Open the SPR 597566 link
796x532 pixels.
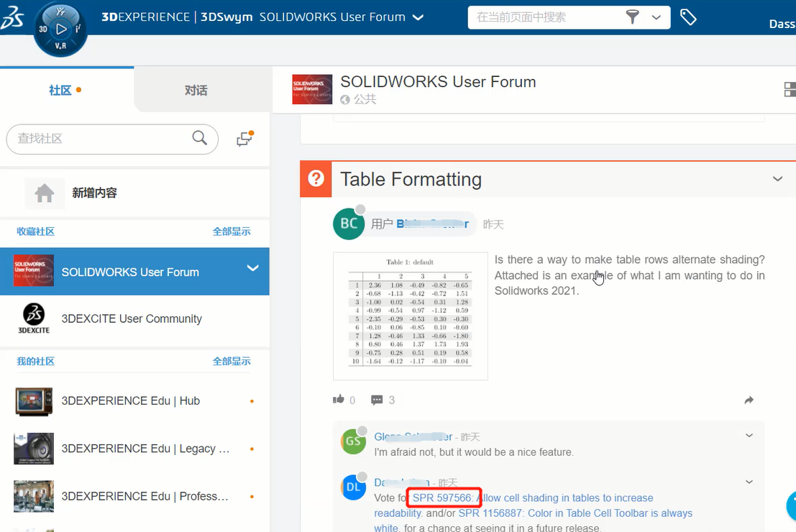click(x=443, y=497)
